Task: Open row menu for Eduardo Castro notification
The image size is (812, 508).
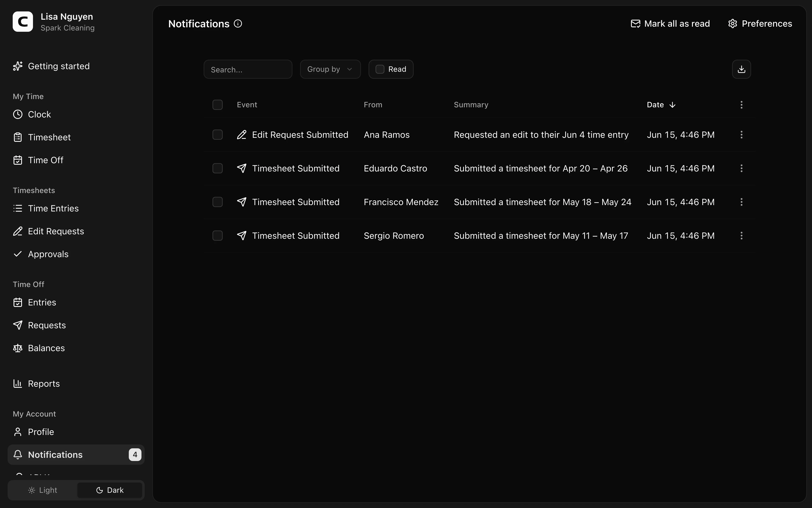Action: [741, 168]
